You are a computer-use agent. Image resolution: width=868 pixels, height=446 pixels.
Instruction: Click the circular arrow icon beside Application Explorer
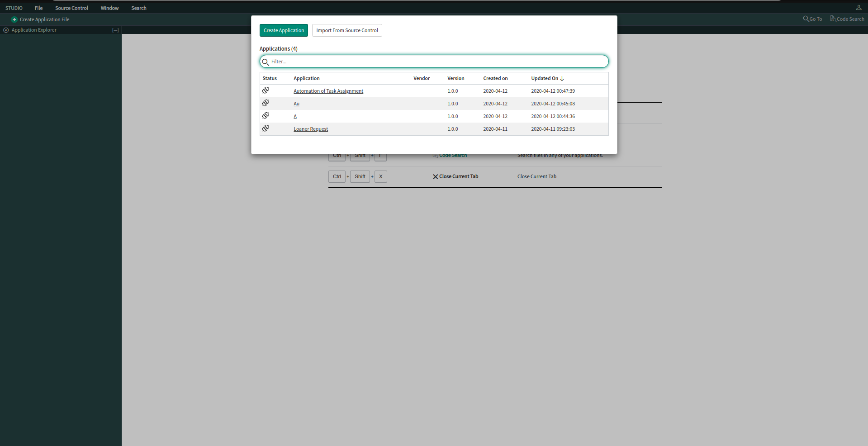click(x=6, y=30)
